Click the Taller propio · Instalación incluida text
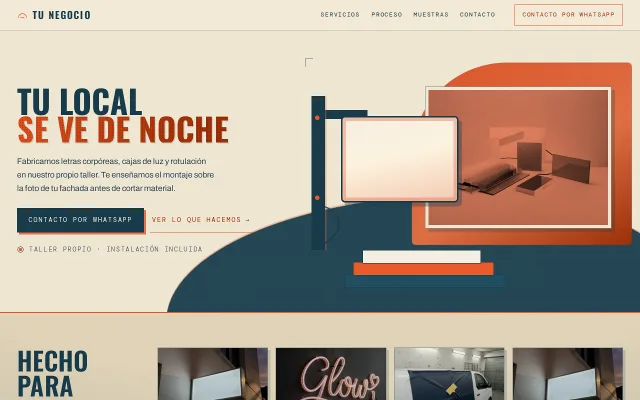Screen dimensions: 640x400 tap(116, 249)
